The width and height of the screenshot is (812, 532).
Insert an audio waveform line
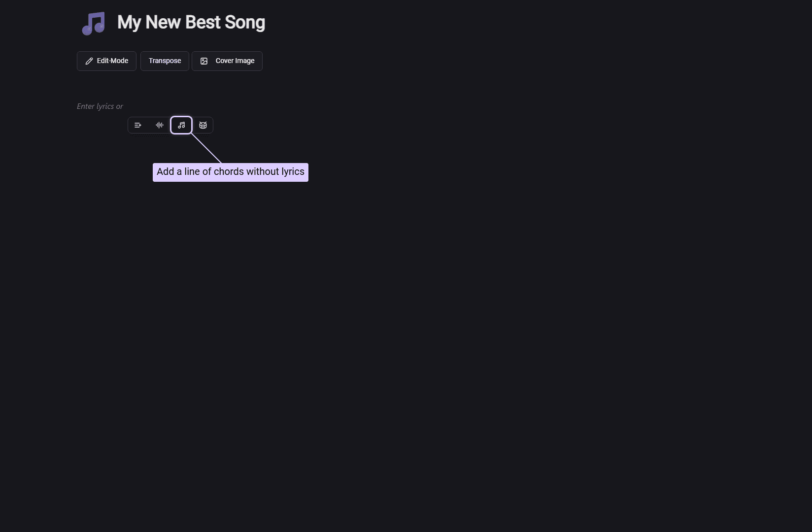tap(160, 125)
